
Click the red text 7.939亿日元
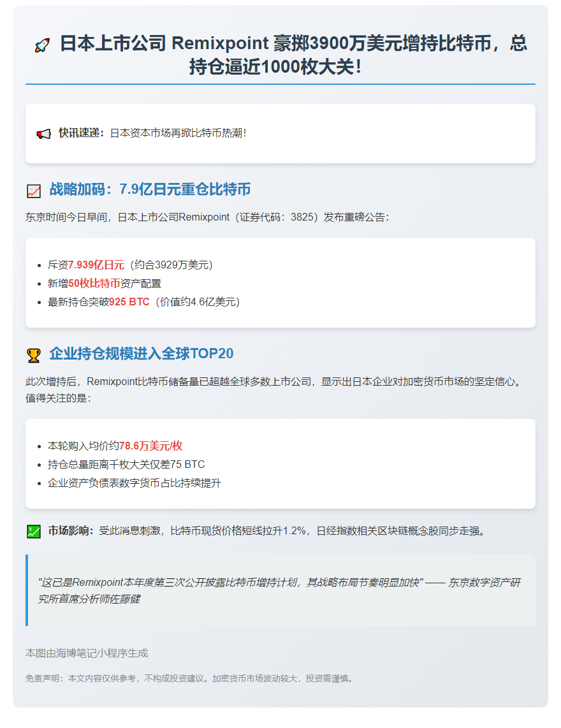[96, 265]
